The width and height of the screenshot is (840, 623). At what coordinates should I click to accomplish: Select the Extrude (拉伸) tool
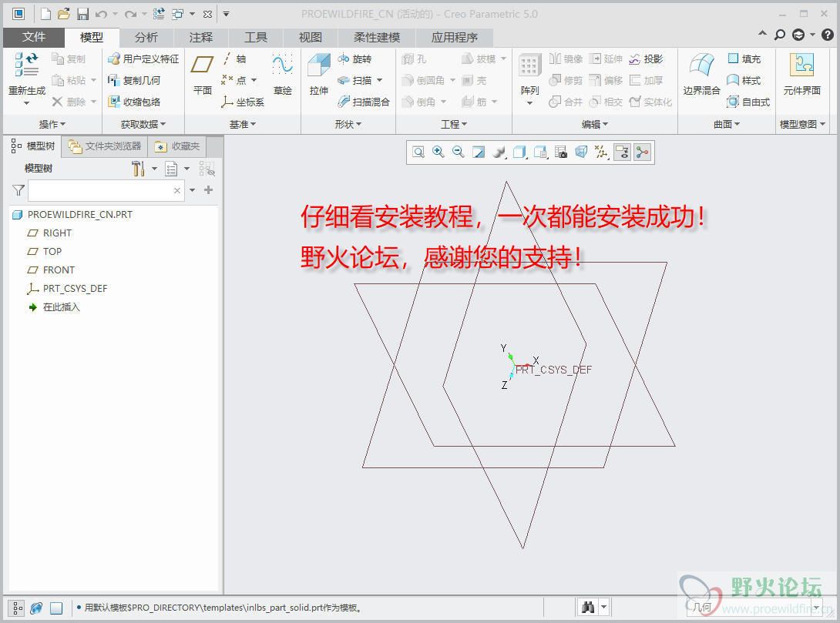click(319, 74)
